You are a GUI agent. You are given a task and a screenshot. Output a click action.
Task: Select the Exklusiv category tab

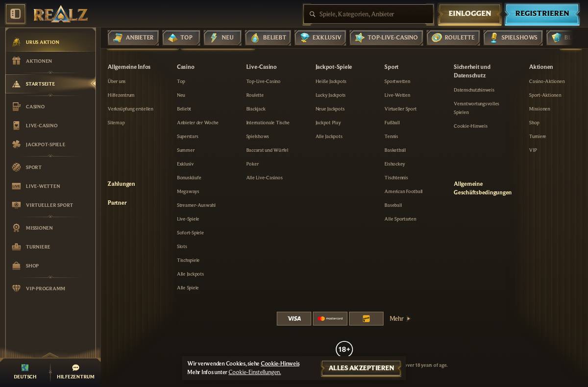pyautogui.click(x=321, y=38)
